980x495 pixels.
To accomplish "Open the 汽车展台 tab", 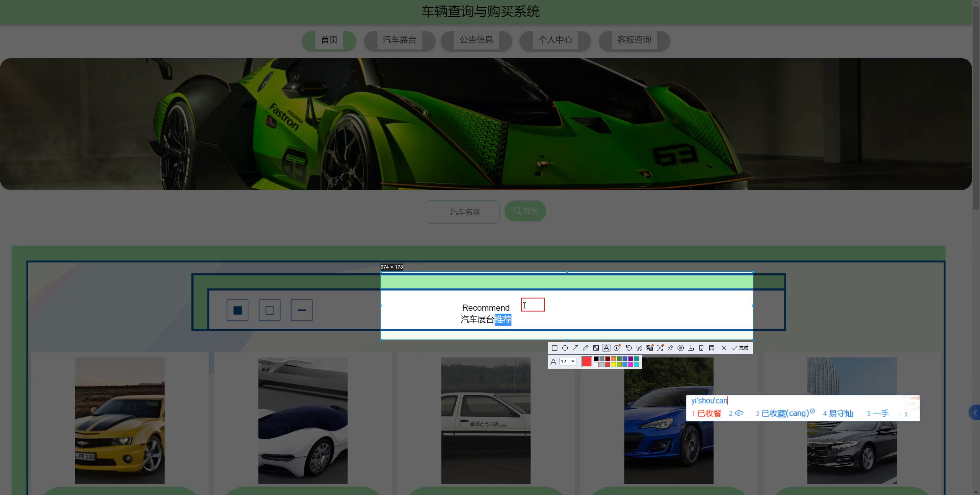I will pos(399,40).
